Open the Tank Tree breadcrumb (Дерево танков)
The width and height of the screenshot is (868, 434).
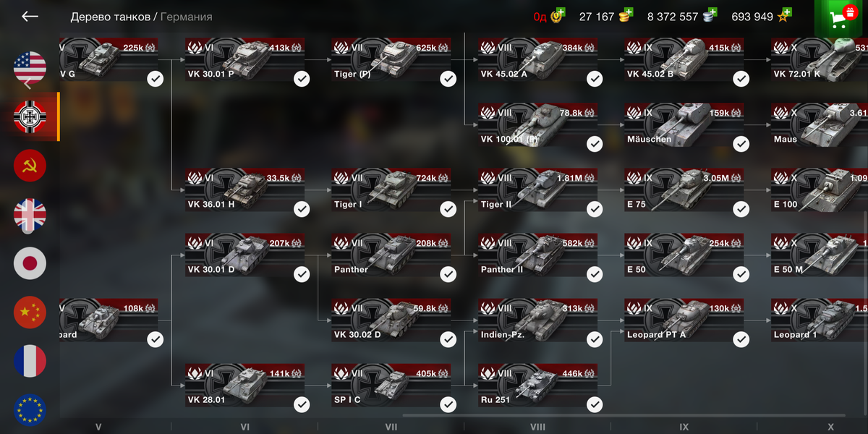[x=110, y=17]
